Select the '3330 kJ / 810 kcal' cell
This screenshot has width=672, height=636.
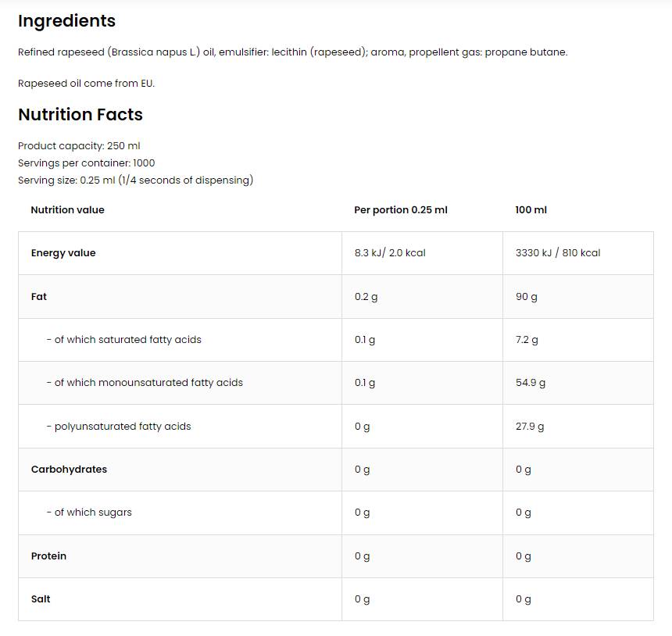(558, 253)
